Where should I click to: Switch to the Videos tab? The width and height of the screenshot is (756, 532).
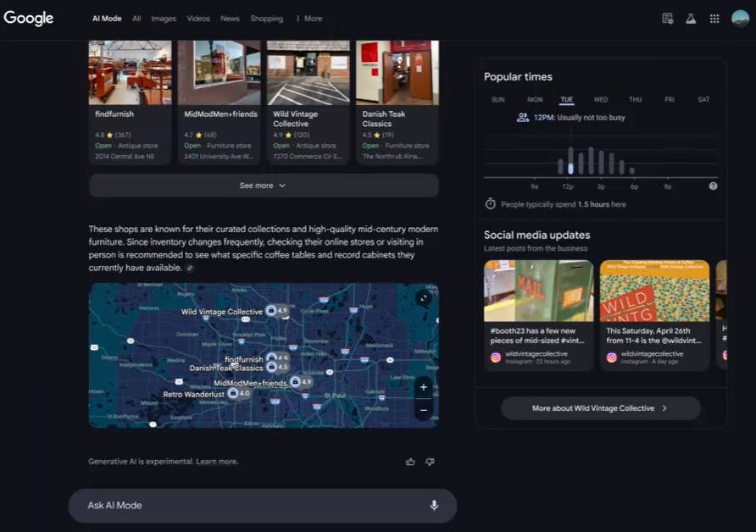pyautogui.click(x=198, y=19)
